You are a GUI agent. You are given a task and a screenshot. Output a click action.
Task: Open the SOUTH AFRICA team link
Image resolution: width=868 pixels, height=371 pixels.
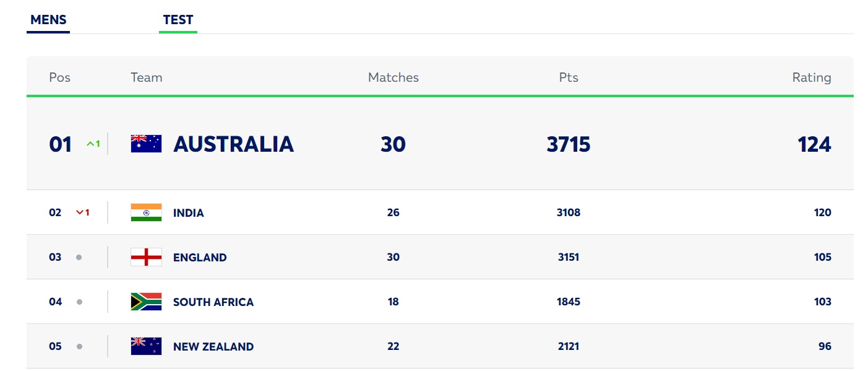tap(213, 302)
